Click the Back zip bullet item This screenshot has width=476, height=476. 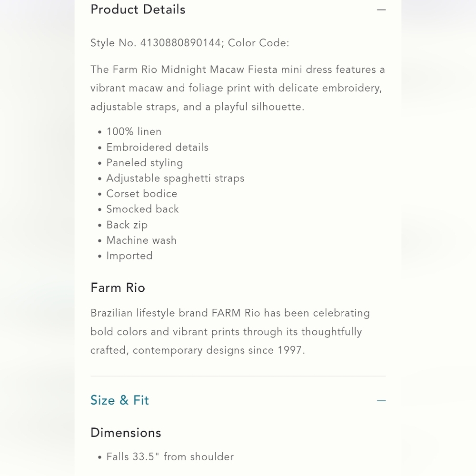pyautogui.click(x=127, y=225)
